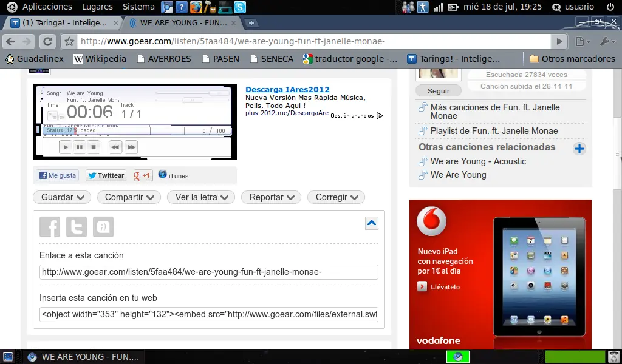Open the Guadalinex bookmark
Screen dimensions: 622x364
[35, 59]
